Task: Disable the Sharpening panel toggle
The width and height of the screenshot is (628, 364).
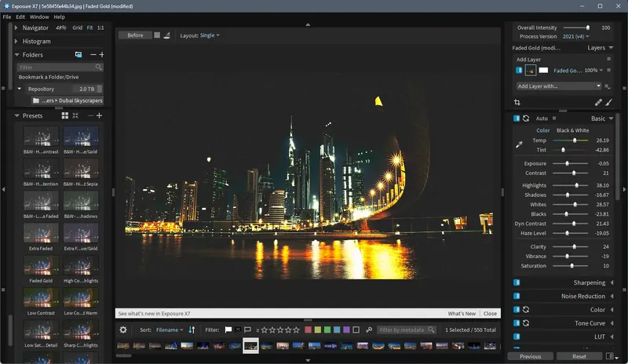Action: pyautogui.click(x=517, y=282)
